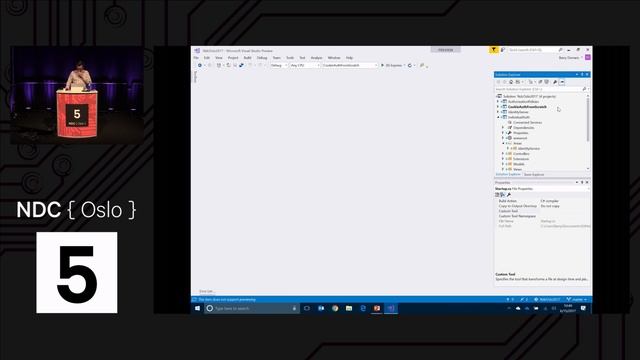Expand the Properties tree node
640x360 pixels.
pos(503,133)
